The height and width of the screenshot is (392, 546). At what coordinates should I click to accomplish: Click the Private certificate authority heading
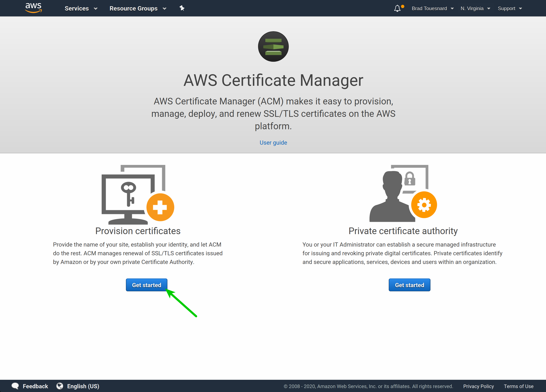point(403,231)
